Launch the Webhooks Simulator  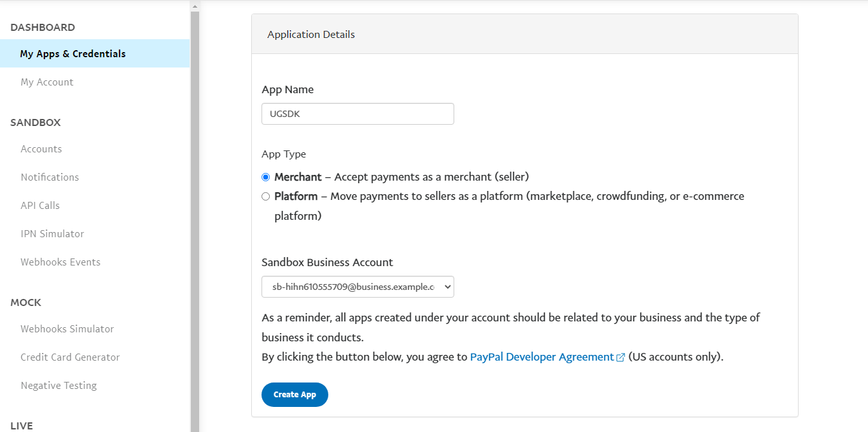(67, 329)
